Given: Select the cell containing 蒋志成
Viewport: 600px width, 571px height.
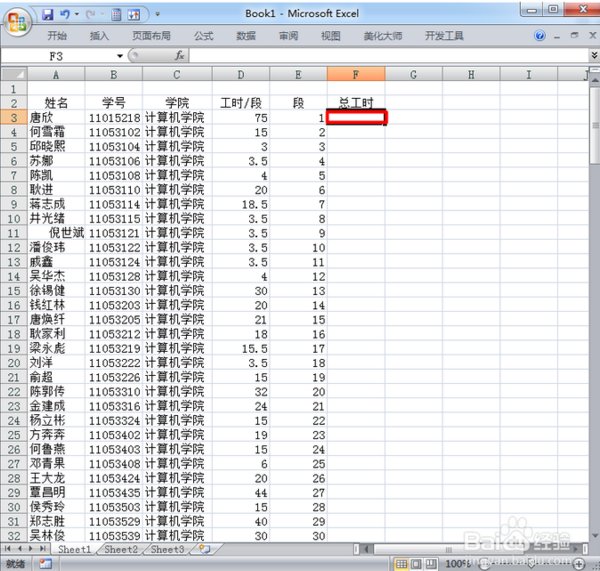Looking at the screenshot, I should point(56,204).
